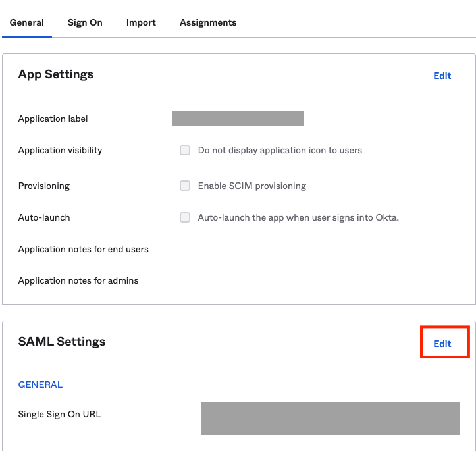Click 'Application notes for end users' label
476x451 pixels.
pos(84,249)
